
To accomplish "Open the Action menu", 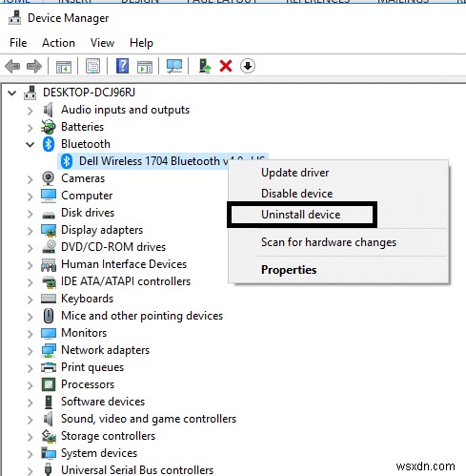I will click(x=58, y=43).
